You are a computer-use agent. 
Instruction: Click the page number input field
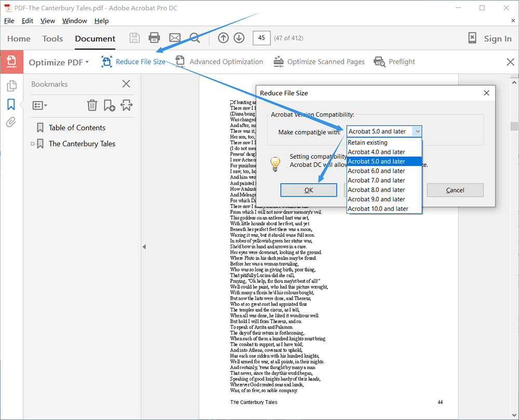[x=261, y=38]
